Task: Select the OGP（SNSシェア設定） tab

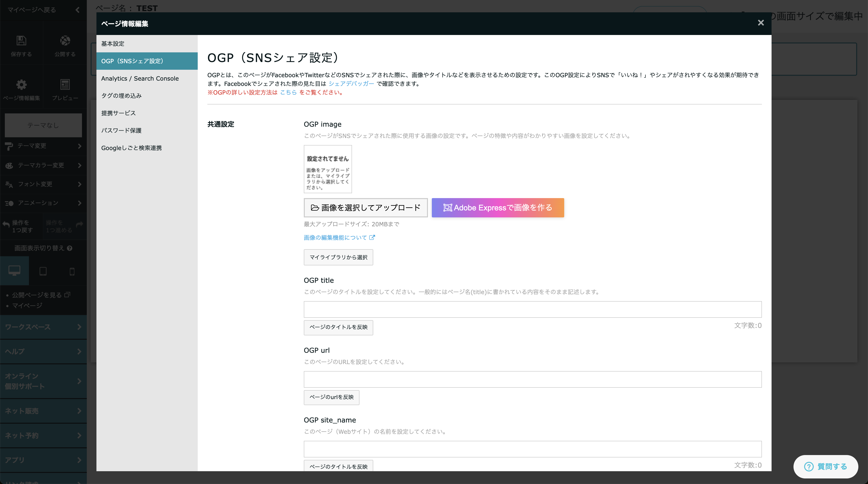Action: tap(147, 61)
